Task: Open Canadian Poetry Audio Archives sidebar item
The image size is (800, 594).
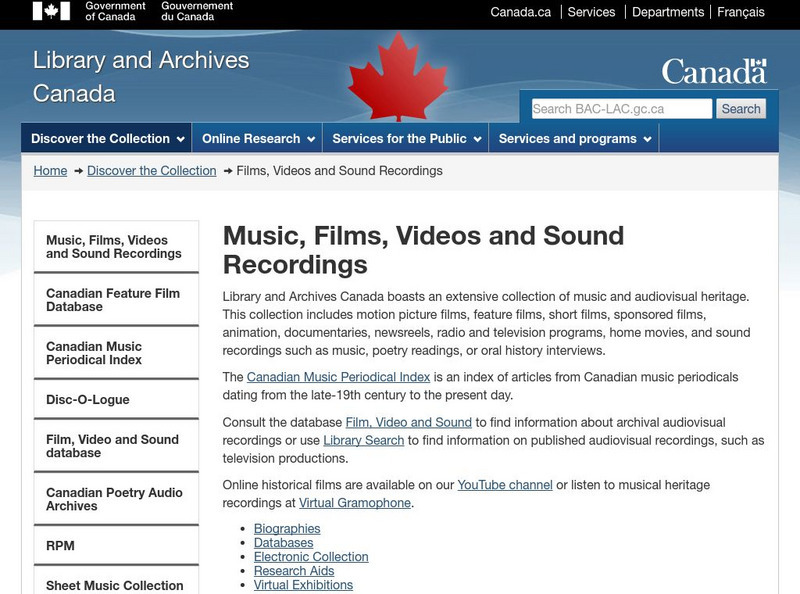Action: coord(116,499)
